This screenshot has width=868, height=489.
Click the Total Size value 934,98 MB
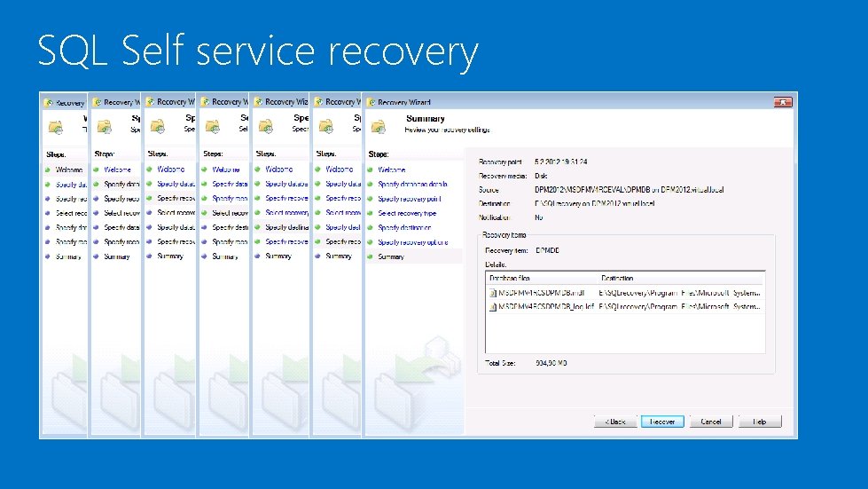(x=551, y=363)
